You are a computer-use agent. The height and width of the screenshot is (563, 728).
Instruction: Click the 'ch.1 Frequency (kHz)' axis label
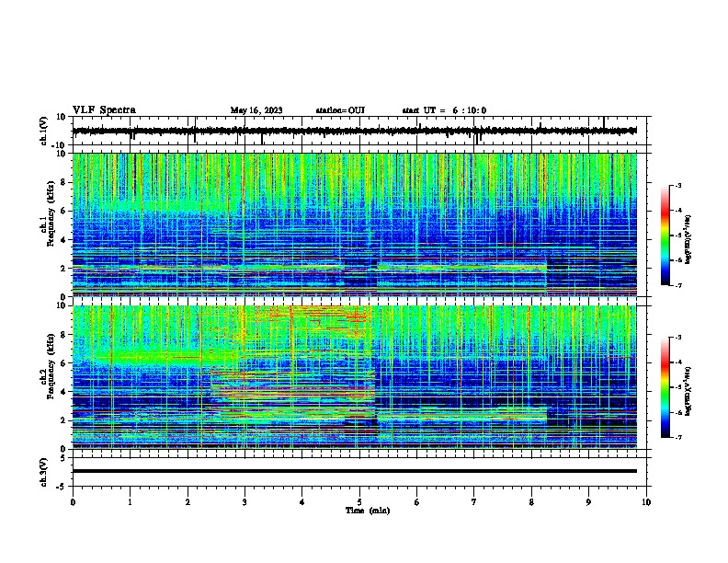(48, 214)
